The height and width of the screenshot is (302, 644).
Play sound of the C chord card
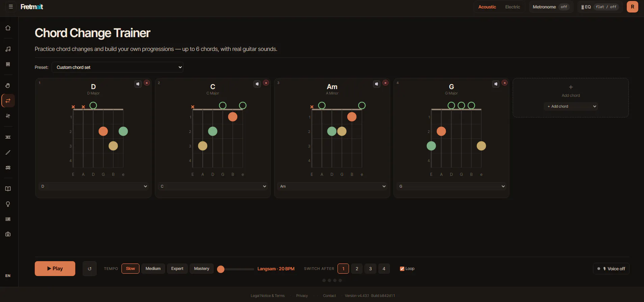tap(257, 84)
